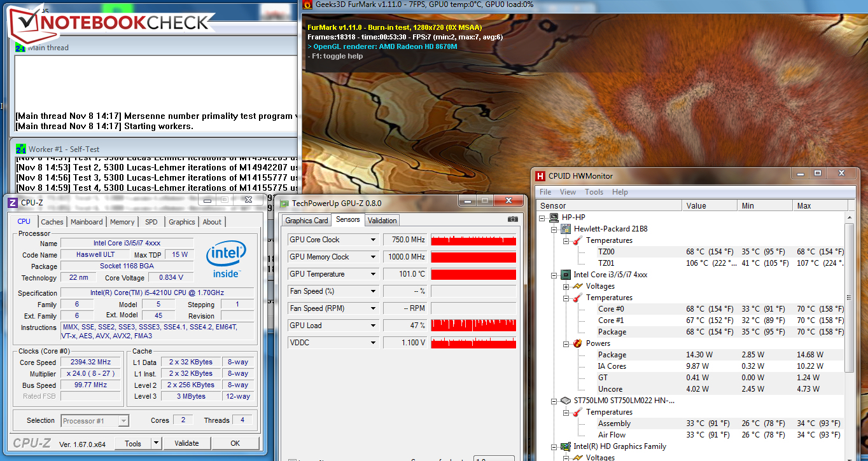Click the GPU Temperature history graph
The image size is (868, 461).
473,274
